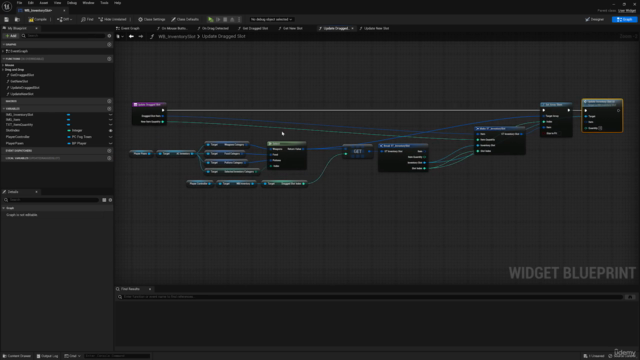Viewport: 640px width, 360px height.
Task: Collapse the Functions section
Action: point(4,59)
